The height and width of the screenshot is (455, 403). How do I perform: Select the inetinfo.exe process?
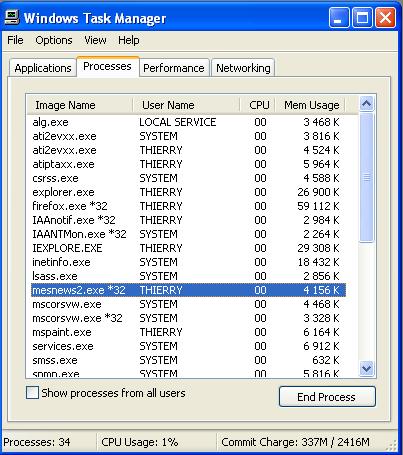[x=188, y=262]
